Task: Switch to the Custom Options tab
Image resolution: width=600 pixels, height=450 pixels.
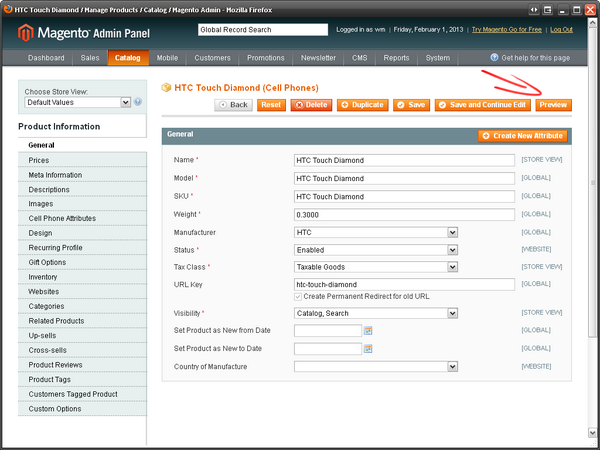Action: [82, 409]
